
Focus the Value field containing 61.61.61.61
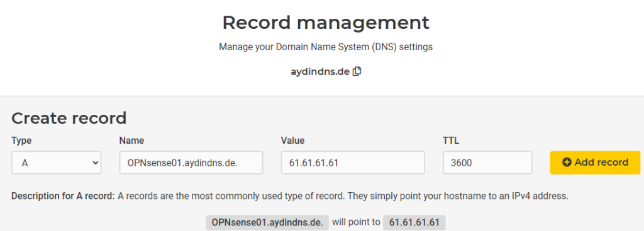(x=353, y=163)
